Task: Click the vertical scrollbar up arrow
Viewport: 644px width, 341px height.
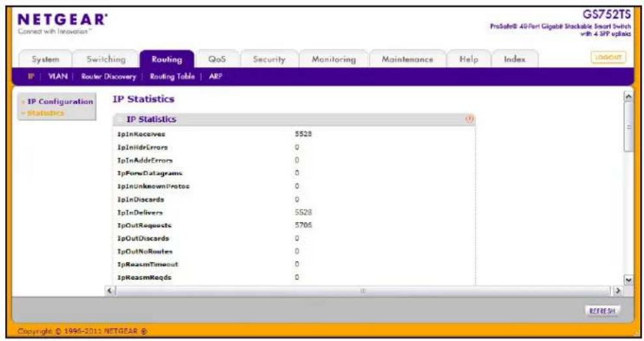Action: pyautogui.click(x=628, y=96)
